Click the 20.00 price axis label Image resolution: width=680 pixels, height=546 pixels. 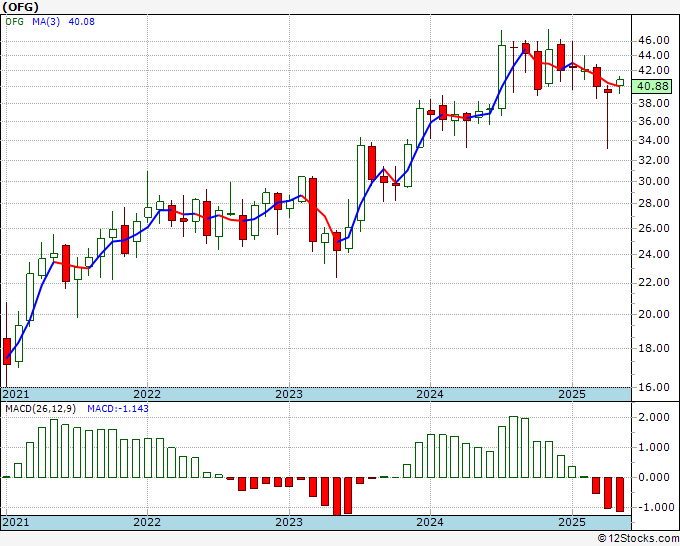pyautogui.click(x=653, y=314)
